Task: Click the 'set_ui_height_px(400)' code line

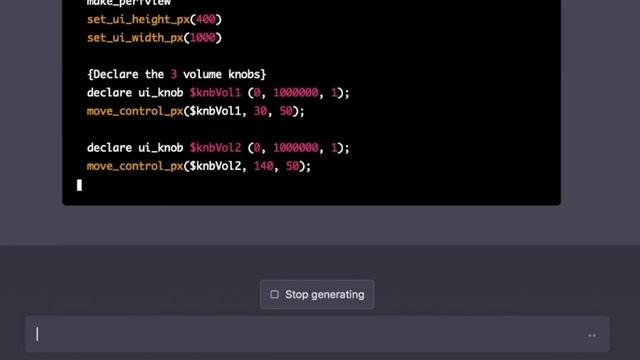Action: coord(154,20)
